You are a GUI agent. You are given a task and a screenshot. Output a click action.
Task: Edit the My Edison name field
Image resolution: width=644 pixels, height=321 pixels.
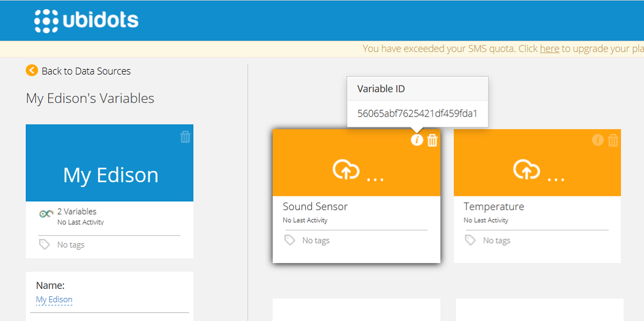tap(54, 300)
